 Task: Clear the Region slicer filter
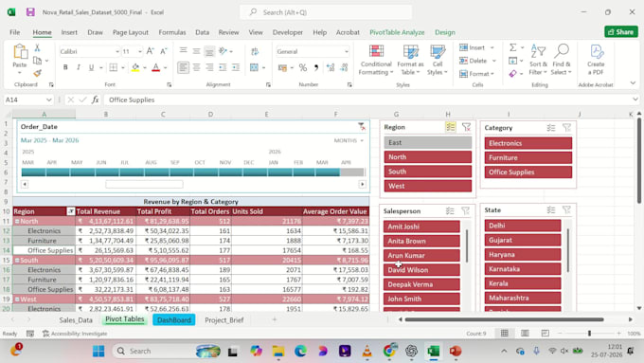point(466,127)
